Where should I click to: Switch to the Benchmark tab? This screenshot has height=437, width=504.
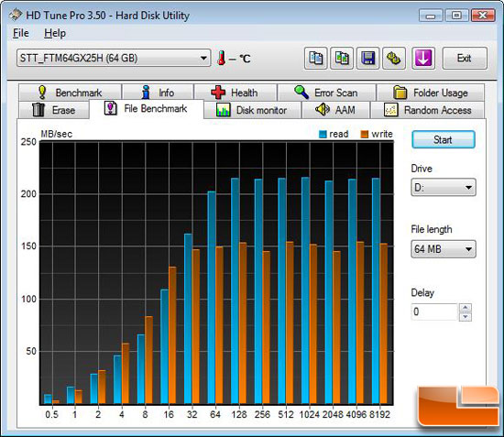[x=70, y=93]
